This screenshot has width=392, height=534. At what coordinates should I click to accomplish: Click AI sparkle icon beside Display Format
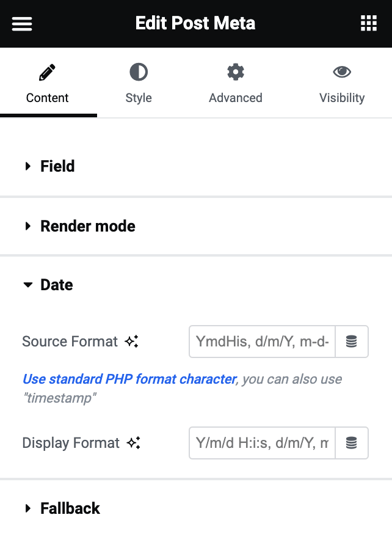pyautogui.click(x=133, y=443)
